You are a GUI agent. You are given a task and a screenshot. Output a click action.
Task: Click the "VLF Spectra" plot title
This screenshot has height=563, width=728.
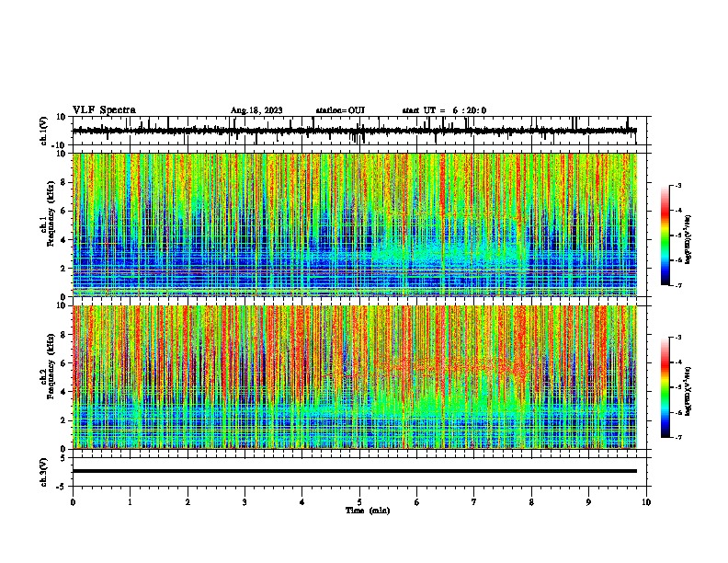coord(104,110)
